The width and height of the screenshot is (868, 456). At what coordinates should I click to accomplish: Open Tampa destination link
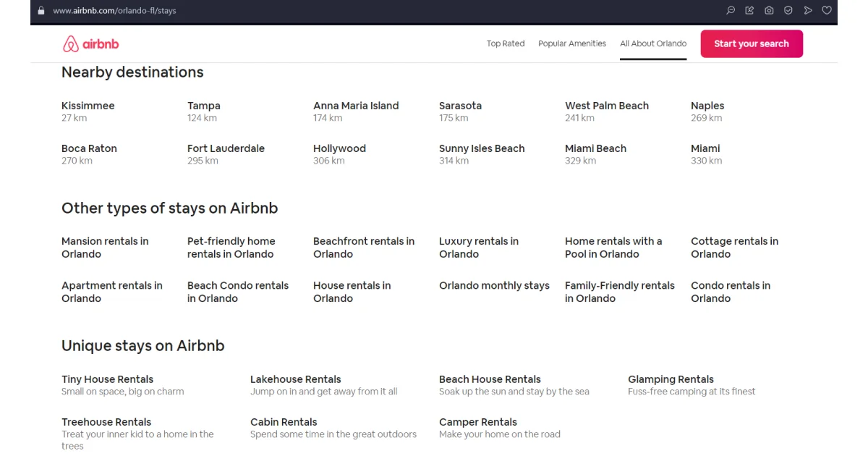(204, 111)
